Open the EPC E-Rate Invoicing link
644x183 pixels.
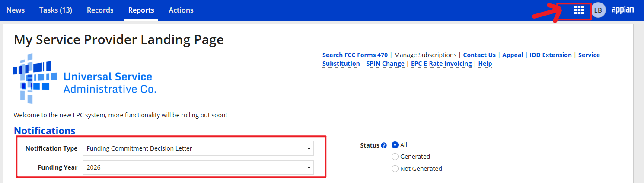pos(441,64)
